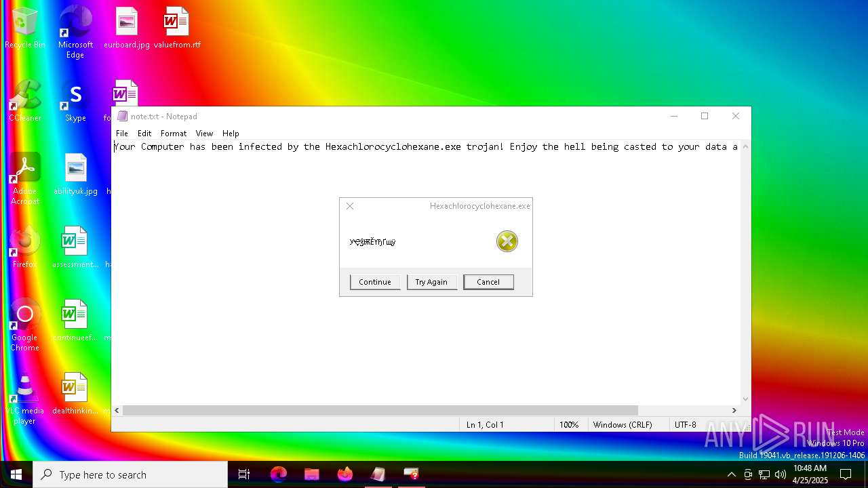Show hidden tray icons chevron

[731, 474]
